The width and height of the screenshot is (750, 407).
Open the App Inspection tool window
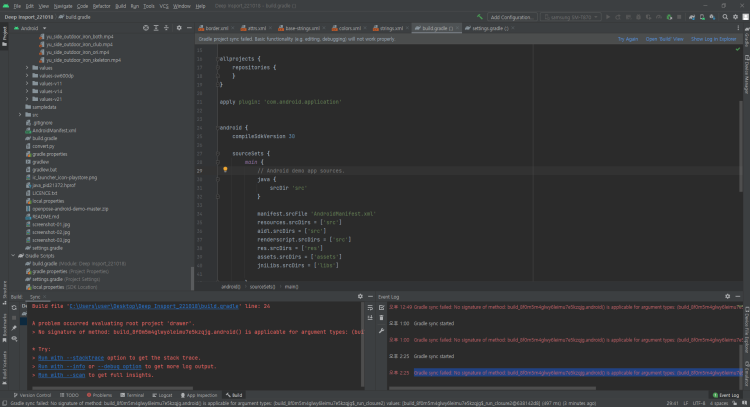[x=199, y=395]
